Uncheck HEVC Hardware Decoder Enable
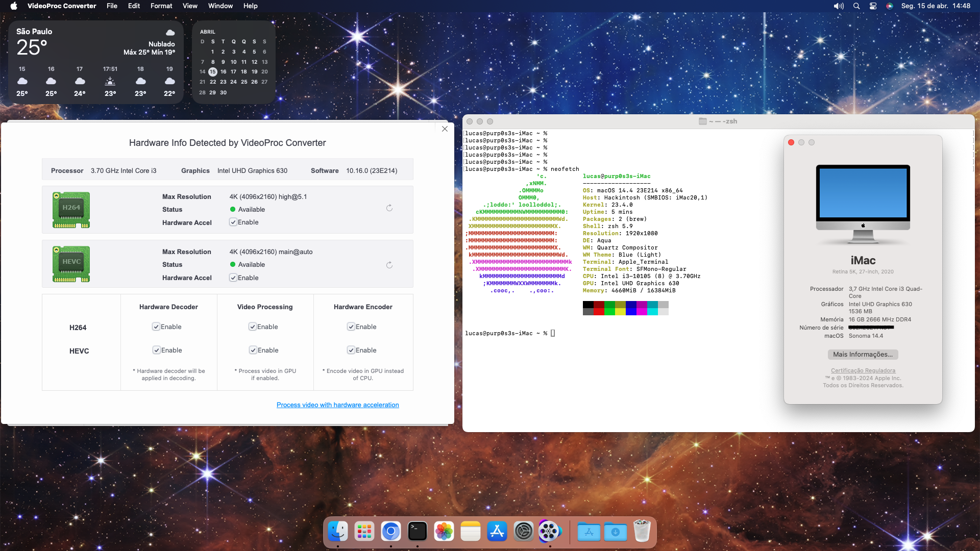Viewport: 980px width, 551px height. pyautogui.click(x=157, y=350)
